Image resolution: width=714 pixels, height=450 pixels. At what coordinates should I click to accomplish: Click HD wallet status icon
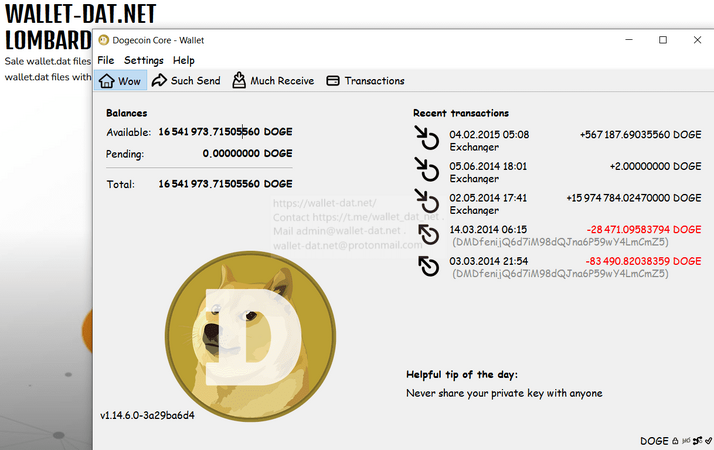pos(686,440)
